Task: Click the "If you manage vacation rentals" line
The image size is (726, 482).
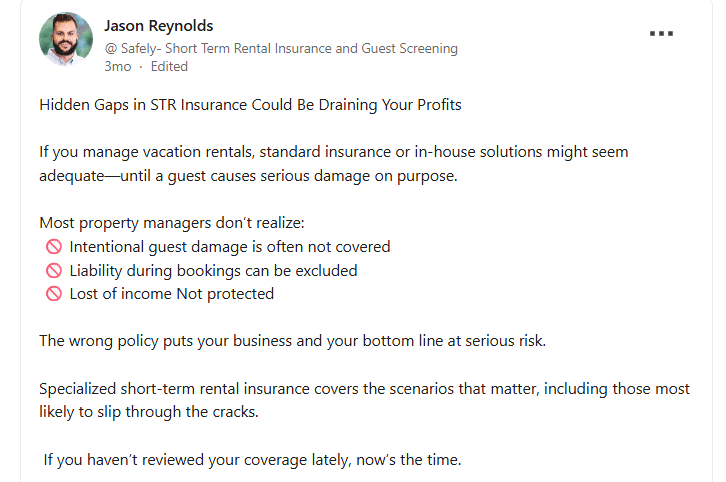Action: (x=333, y=152)
